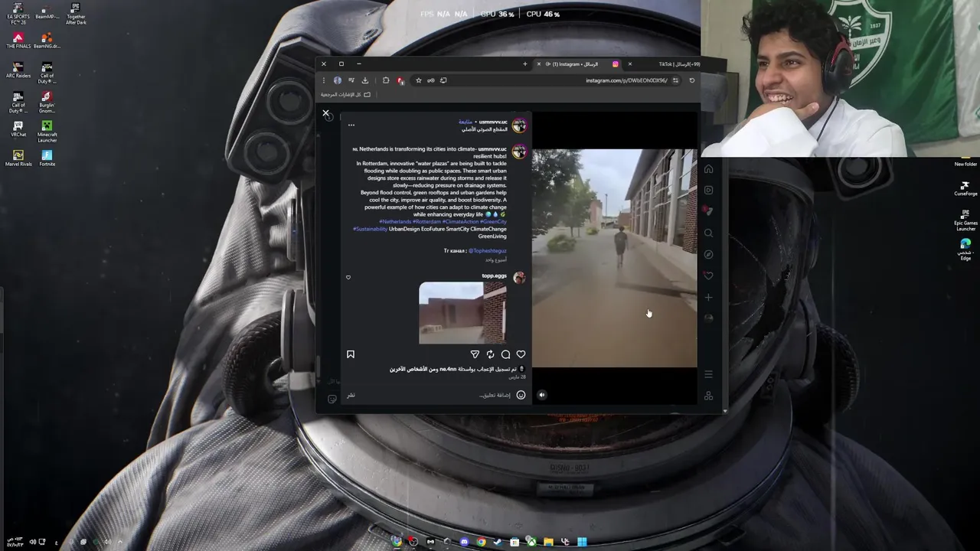980x551 pixels.
Task: Open the browser profile avatar
Action: [x=338, y=80]
